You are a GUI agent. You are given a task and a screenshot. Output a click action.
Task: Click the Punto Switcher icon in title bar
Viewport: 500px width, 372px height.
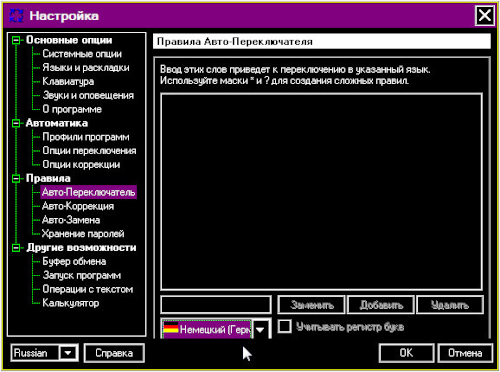(16, 16)
